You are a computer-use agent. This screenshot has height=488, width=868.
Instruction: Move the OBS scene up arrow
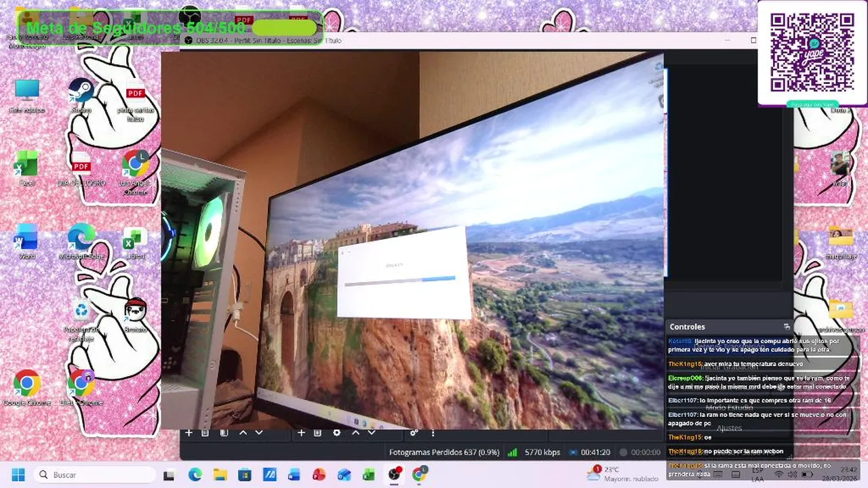(243, 433)
